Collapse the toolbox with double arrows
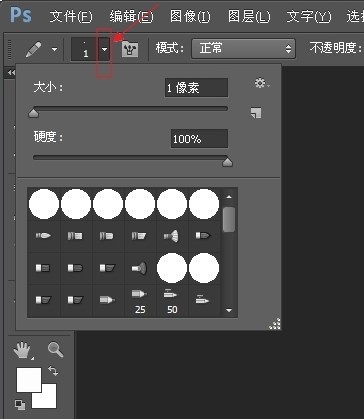Viewport: 364px width, 419px height. tap(12, 72)
